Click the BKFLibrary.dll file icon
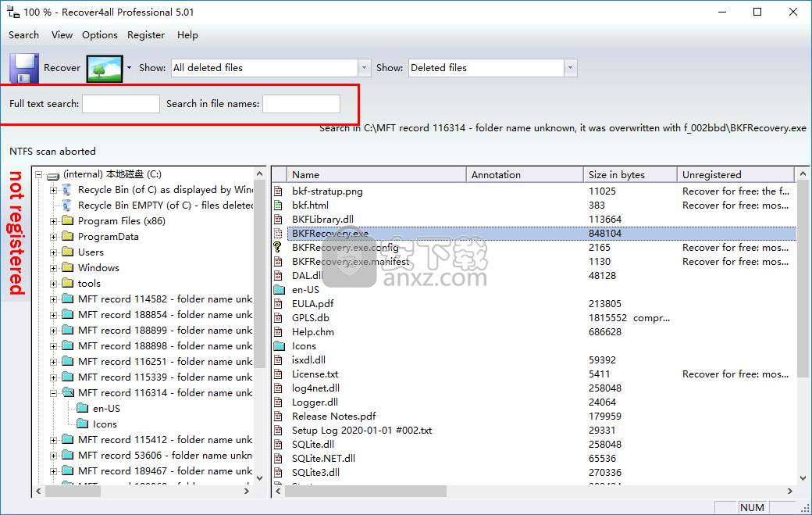The image size is (812, 515). click(x=279, y=219)
